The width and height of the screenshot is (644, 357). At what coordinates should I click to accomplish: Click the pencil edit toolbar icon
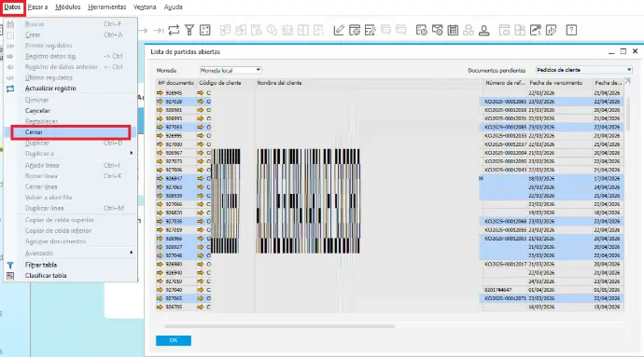point(339,30)
